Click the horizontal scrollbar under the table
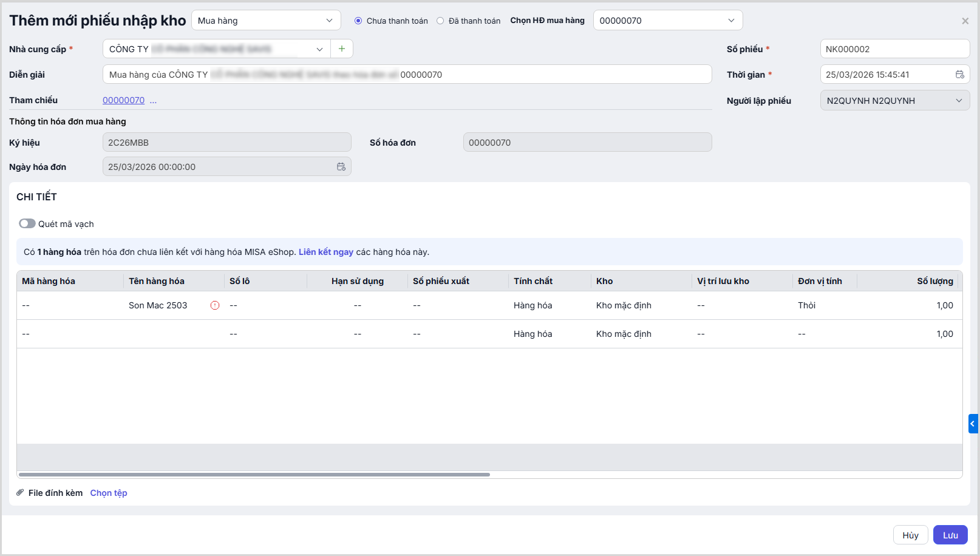Screen dimensions: 980x556 (x=254, y=475)
